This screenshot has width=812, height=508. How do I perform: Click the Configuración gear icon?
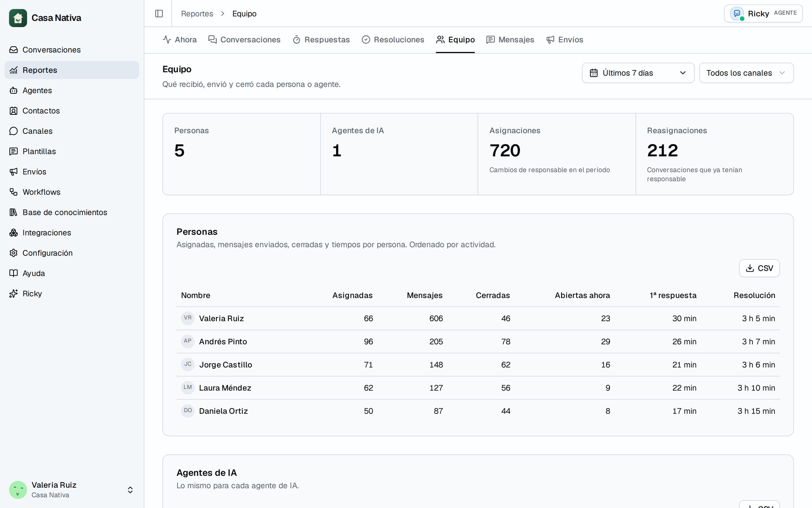(14, 253)
